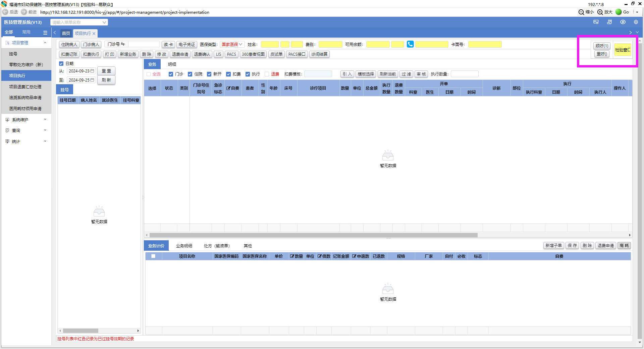644x349 pixels.
Task: Select the 常用 sidebar tab
Action: point(26,32)
